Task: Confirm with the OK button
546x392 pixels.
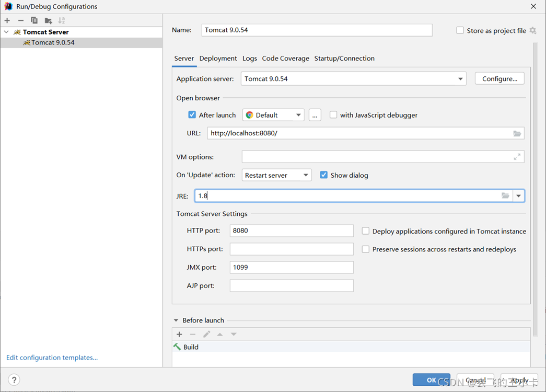Action: coord(432,380)
